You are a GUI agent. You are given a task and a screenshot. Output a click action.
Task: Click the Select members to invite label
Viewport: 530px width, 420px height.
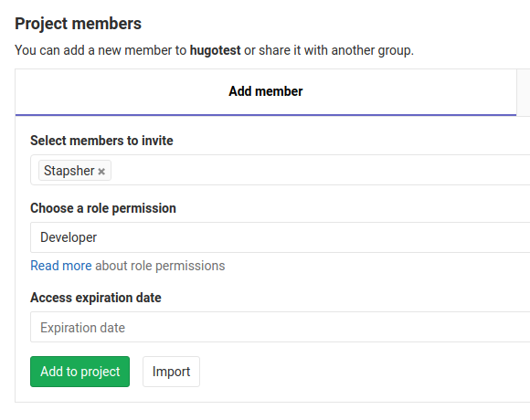[101, 141]
